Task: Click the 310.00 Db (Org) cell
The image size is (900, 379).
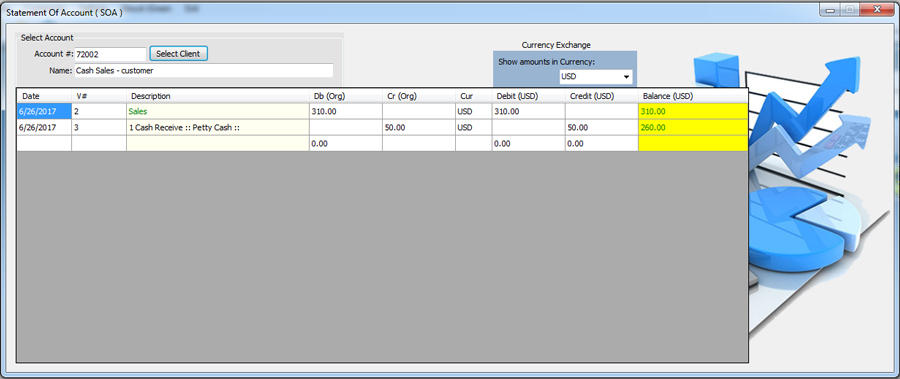Action: [x=346, y=111]
